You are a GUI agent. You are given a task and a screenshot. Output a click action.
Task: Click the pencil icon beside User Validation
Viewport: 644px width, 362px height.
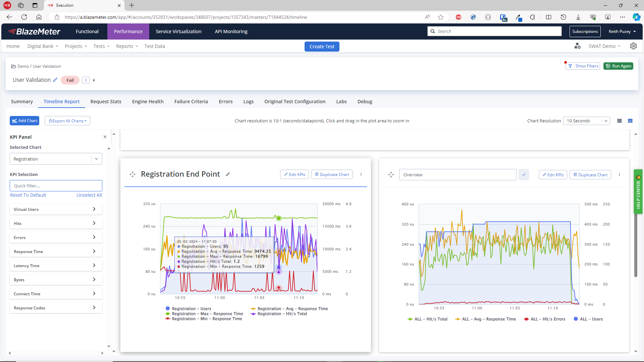[x=55, y=80]
